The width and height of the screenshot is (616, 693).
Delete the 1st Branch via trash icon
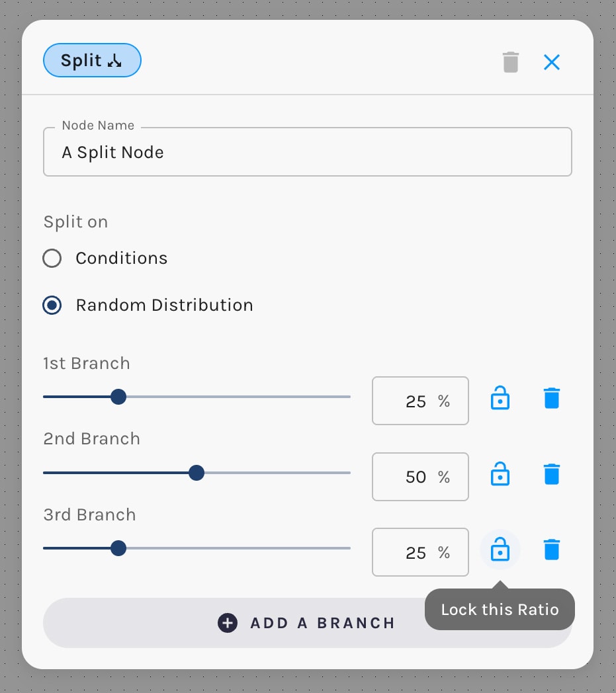(552, 398)
